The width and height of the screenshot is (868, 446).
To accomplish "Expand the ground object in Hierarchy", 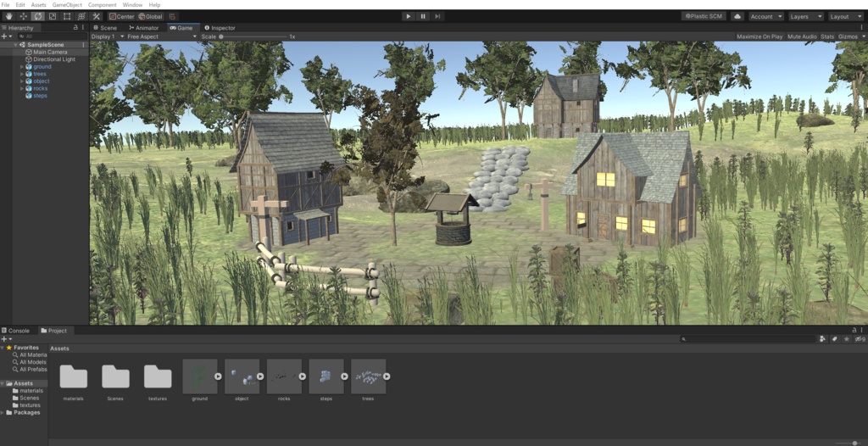I will (22, 66).
